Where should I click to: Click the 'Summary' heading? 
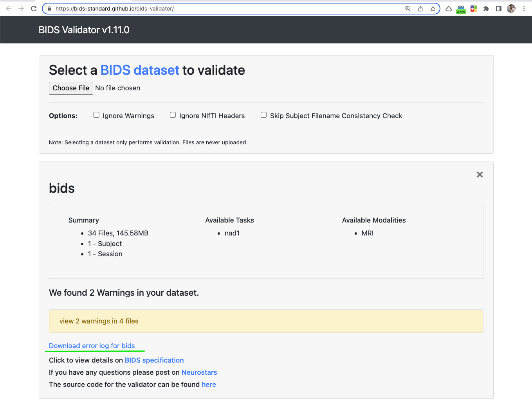pos(84,220)
